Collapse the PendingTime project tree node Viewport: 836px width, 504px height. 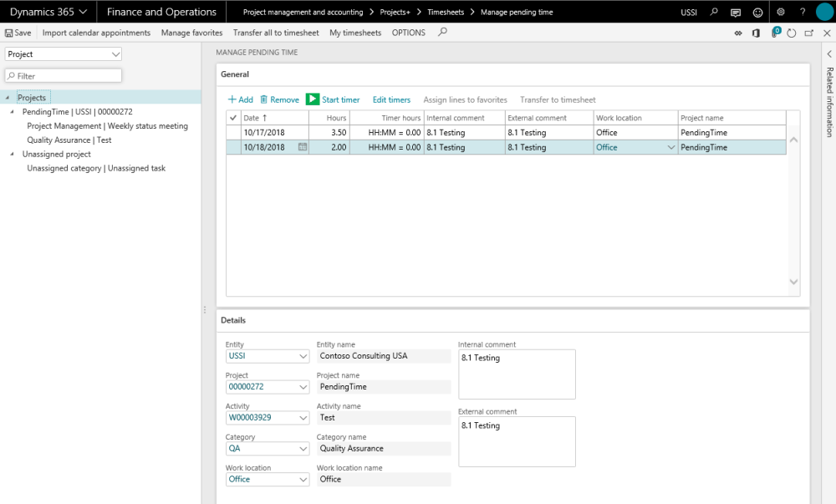pos(13,111)
